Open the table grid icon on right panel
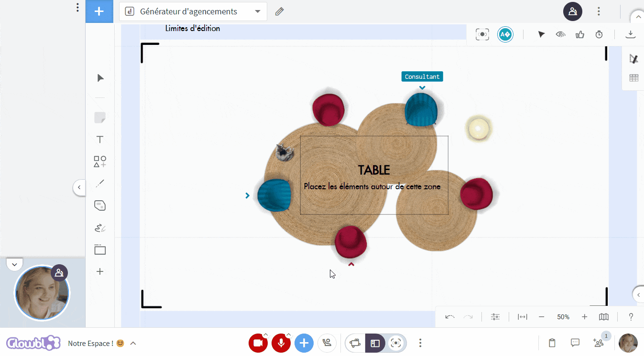Viewport: 644px width, 356px height. [634, 78]
